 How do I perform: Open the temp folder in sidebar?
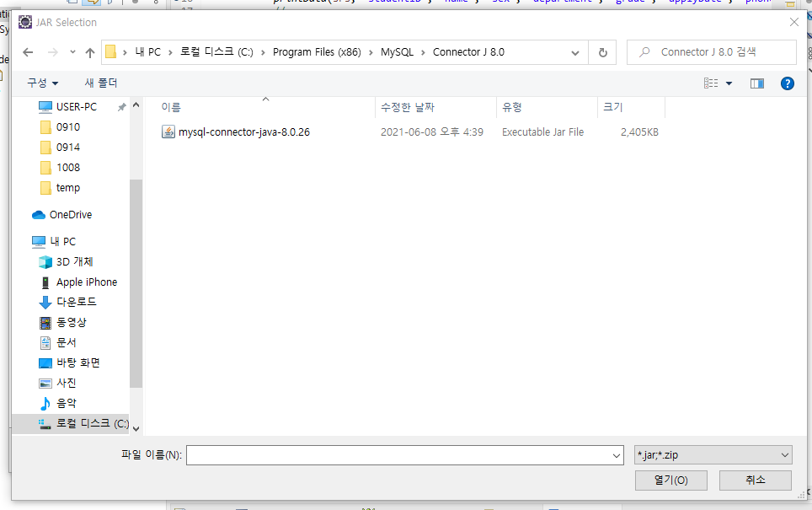click(x=68, y=188)
